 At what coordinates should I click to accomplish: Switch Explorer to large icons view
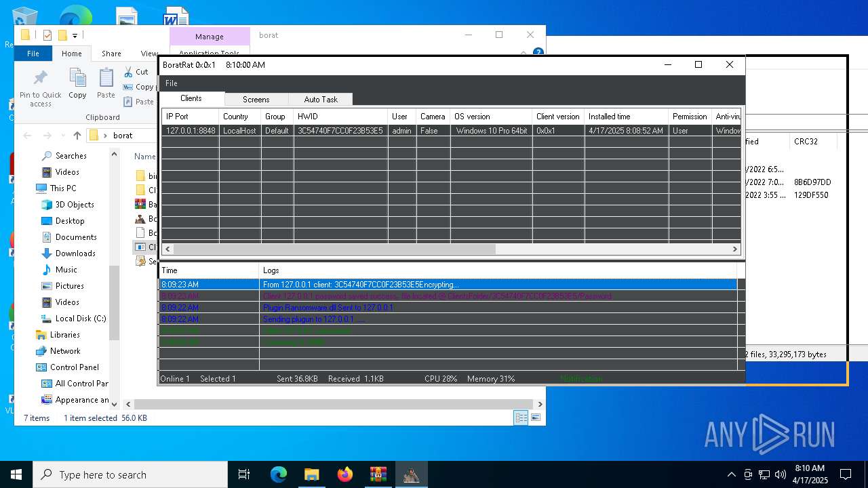tap(536, 418)
